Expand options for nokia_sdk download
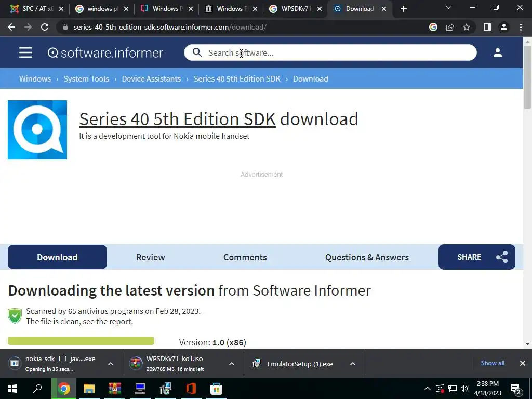Screen dimensions: 532x399 111,363
